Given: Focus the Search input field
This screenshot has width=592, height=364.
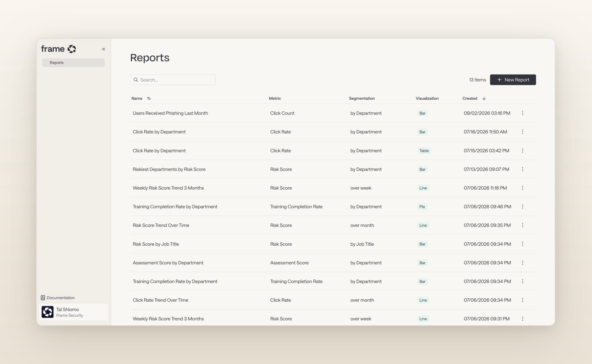Looking at the screenshot, I should [x=173, y=80].
